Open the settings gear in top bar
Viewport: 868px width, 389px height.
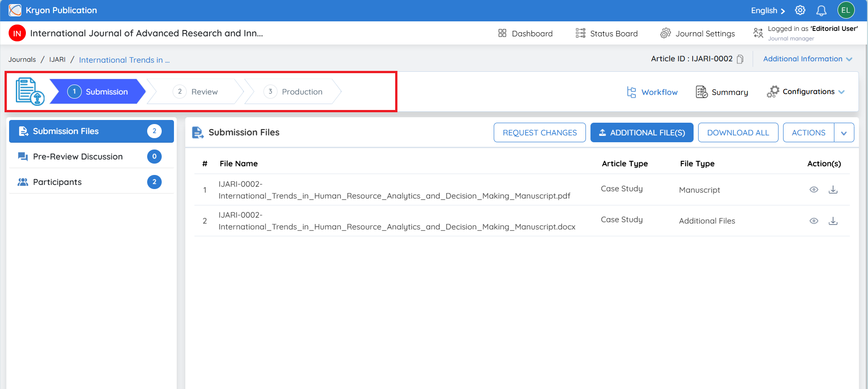coord(800,10)
